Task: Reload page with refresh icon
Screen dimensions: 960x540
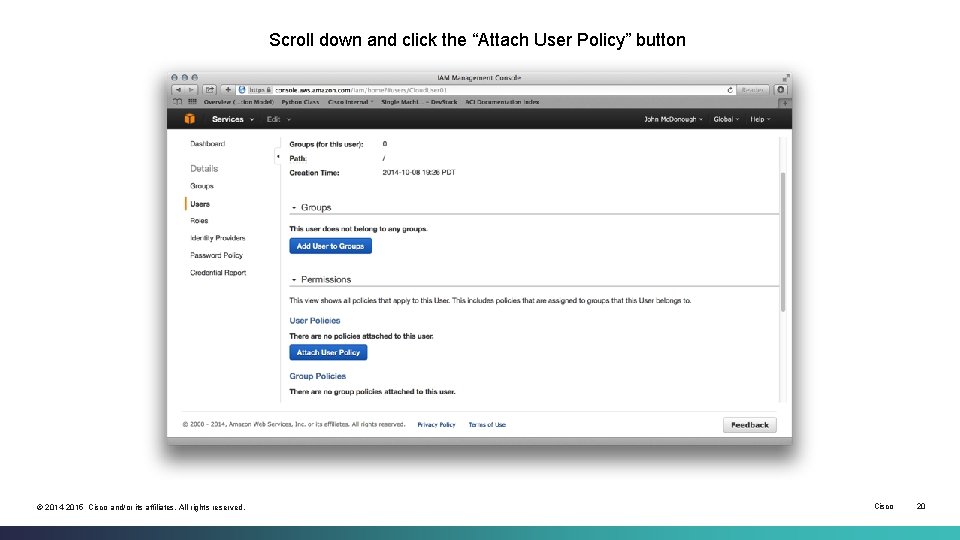Action: [x=730, y=90]
